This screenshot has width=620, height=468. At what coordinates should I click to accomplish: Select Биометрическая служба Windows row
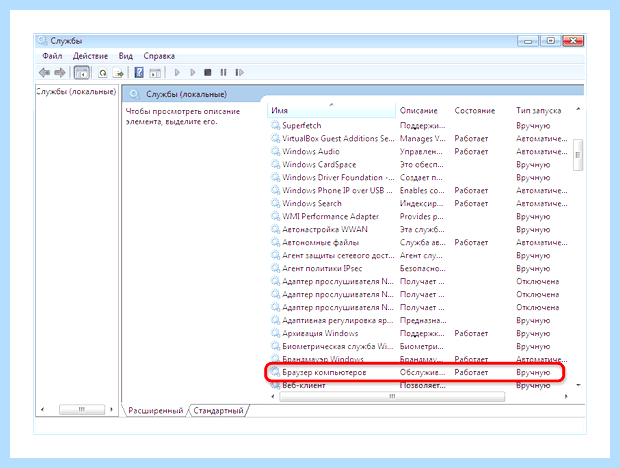click(x=419, y=347)
